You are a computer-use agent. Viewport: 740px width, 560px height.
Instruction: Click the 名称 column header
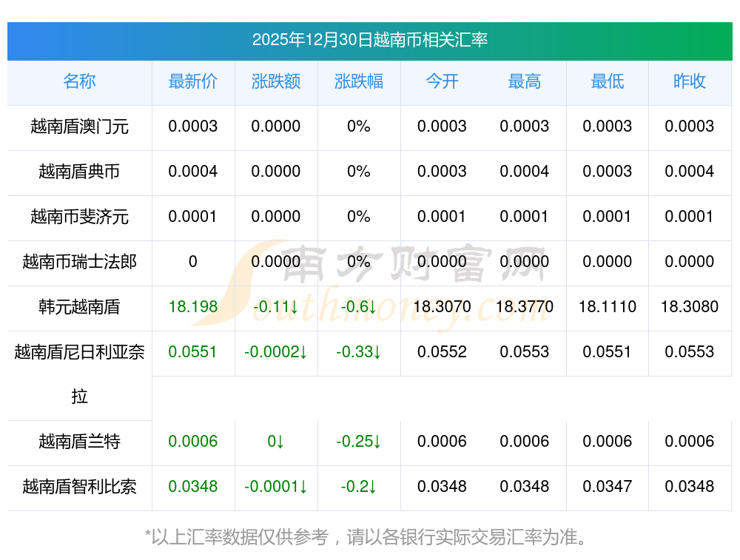click(79, 81)
